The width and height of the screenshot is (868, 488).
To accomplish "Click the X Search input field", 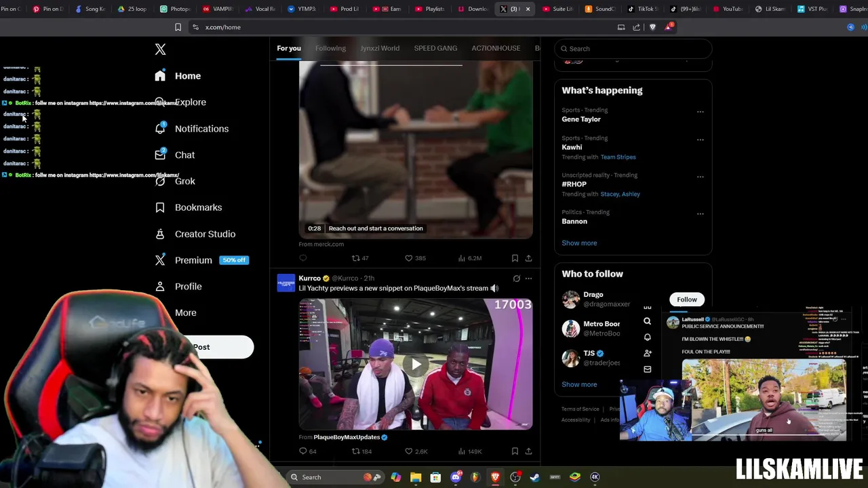I will 633,49.
